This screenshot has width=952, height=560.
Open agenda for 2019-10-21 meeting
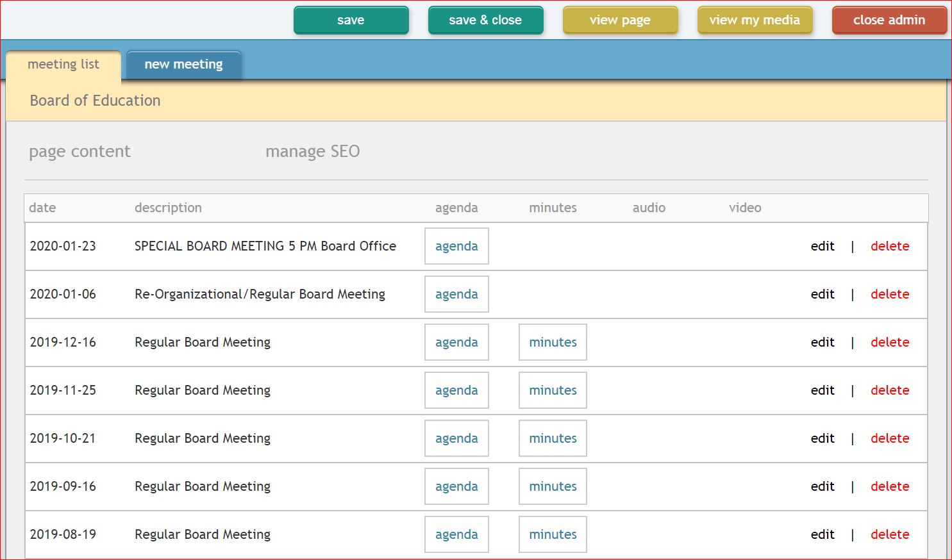(456, 438)
